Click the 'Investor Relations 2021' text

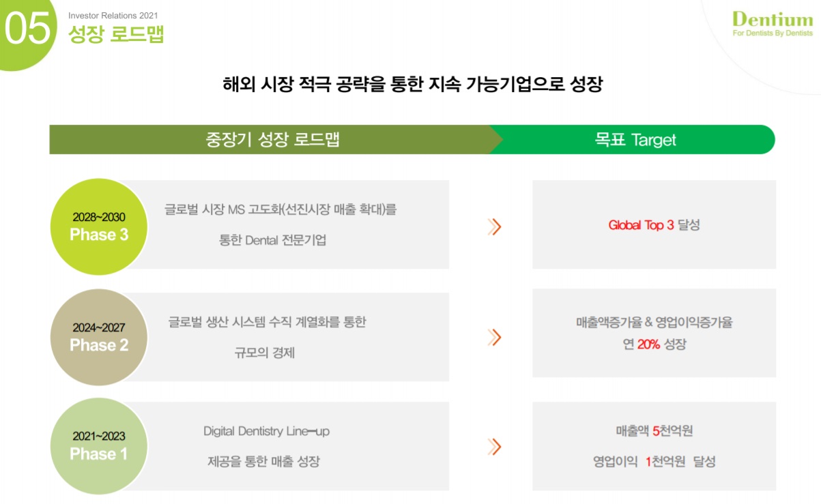113,16
